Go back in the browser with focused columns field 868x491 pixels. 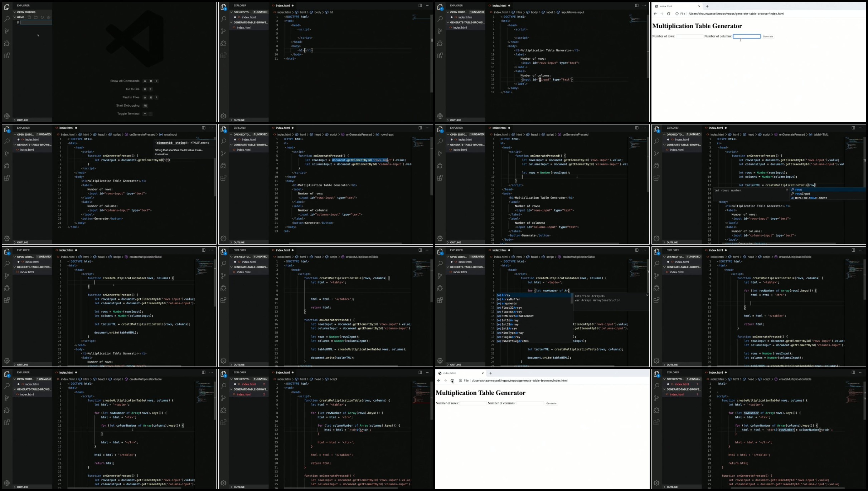[655, 14]
